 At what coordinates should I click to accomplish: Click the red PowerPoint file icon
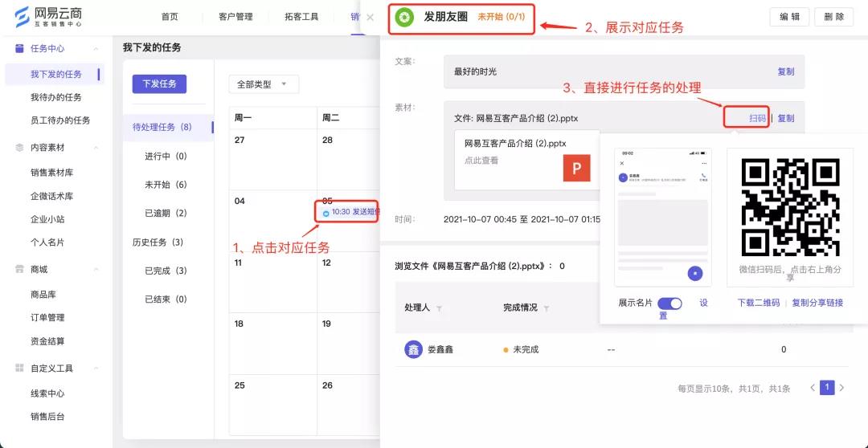[577, 168]
